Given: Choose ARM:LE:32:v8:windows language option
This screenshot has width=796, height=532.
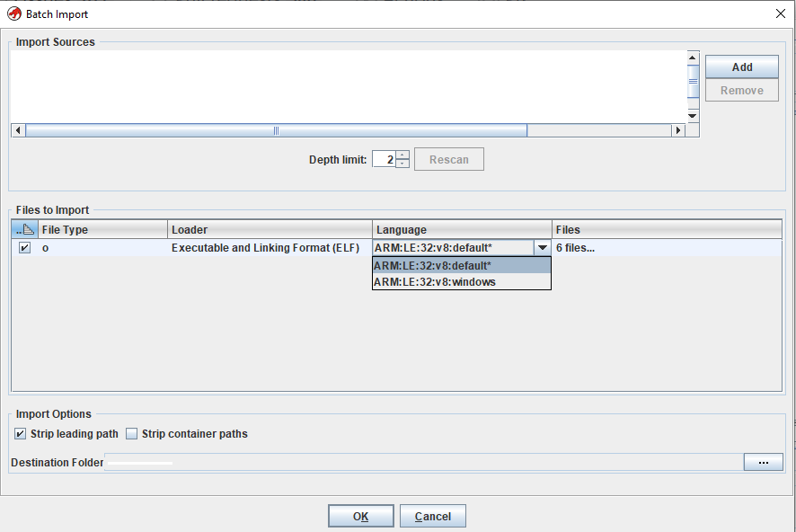Looking at the screenshot, I should tap(462, 282).
